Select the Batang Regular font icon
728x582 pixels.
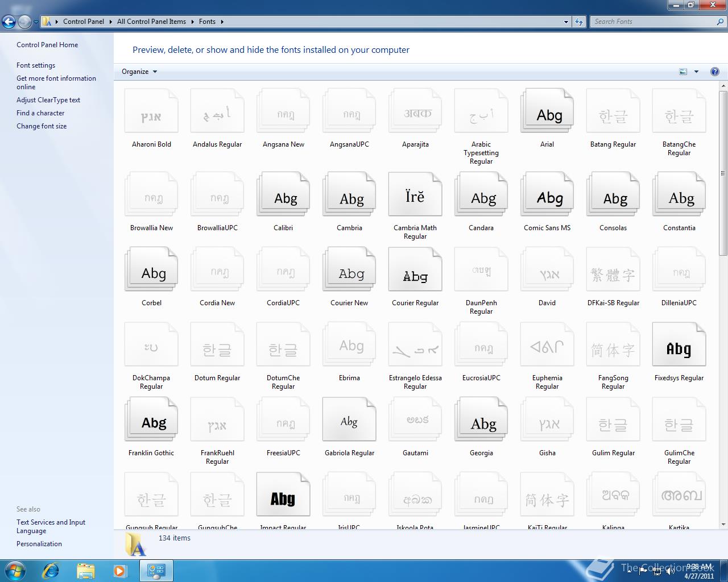(613, 111)
